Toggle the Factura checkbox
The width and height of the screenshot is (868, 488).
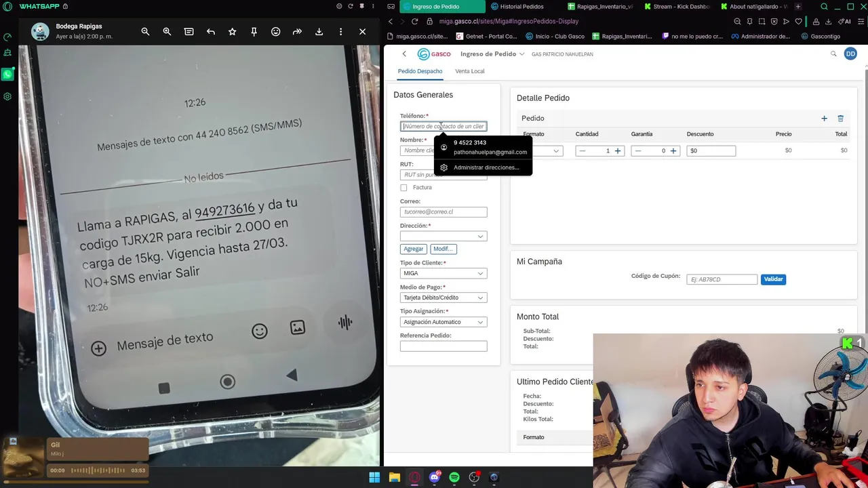point(403,188)
